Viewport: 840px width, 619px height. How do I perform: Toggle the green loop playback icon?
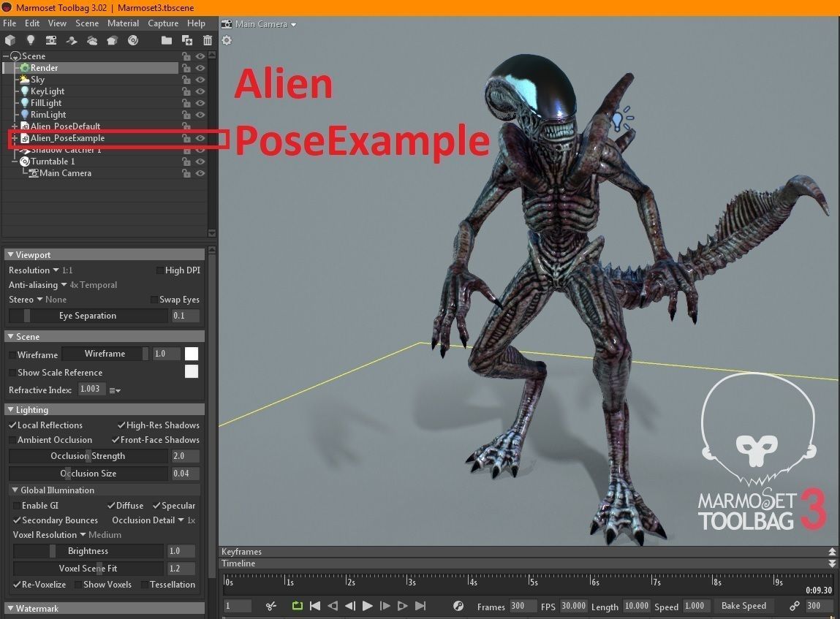point(297,606)
